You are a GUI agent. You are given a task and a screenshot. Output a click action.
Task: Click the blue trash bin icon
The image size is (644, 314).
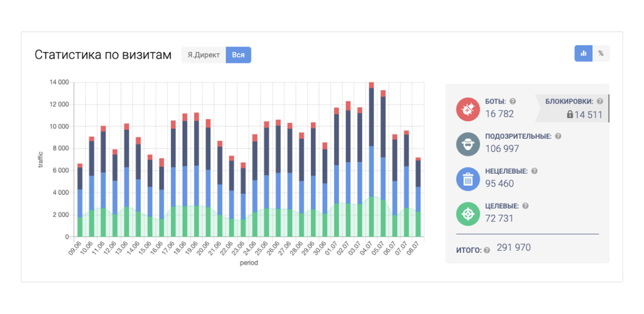468,179
